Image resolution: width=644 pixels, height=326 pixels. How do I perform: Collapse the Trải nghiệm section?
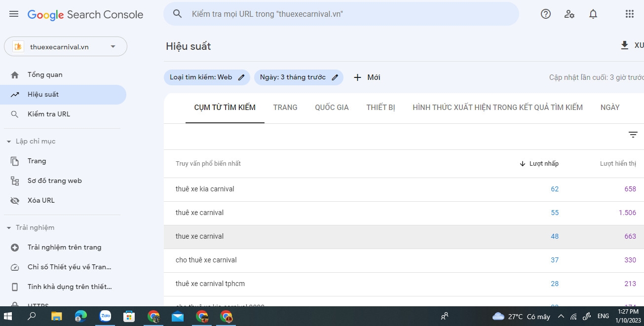point(9,228)
